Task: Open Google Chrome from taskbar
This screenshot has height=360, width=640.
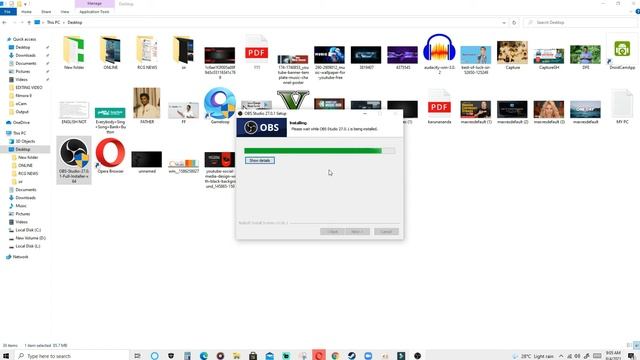Action: tap(335, 356)
